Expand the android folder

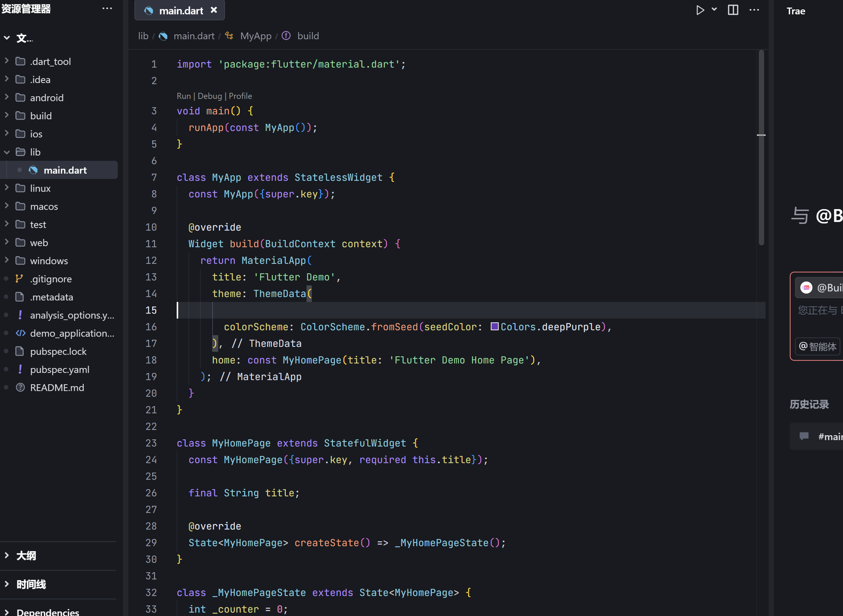coord(47,98)
